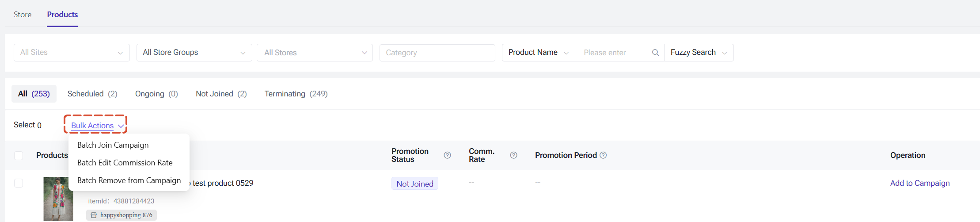980x222 pixels.
Task: Select the All (253) filter tab
Action: (x=34, y=94)
